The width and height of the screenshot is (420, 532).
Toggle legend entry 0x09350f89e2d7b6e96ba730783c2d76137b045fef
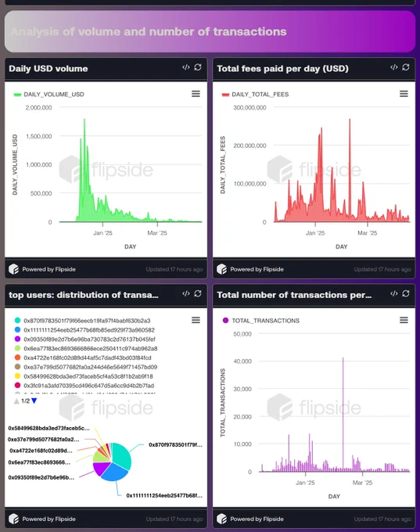tap(84, 339)
